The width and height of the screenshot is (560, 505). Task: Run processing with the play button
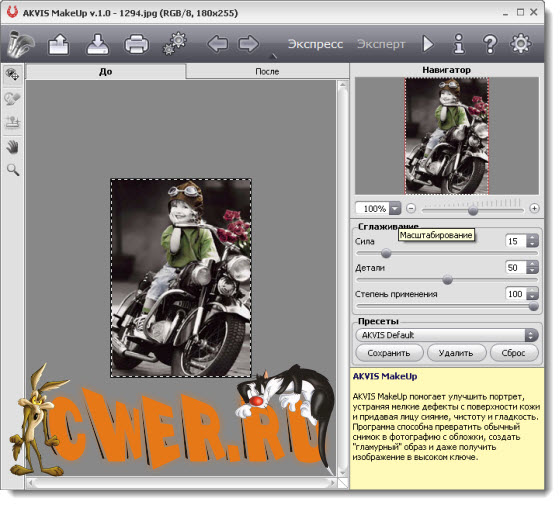[x=428, y=44]
